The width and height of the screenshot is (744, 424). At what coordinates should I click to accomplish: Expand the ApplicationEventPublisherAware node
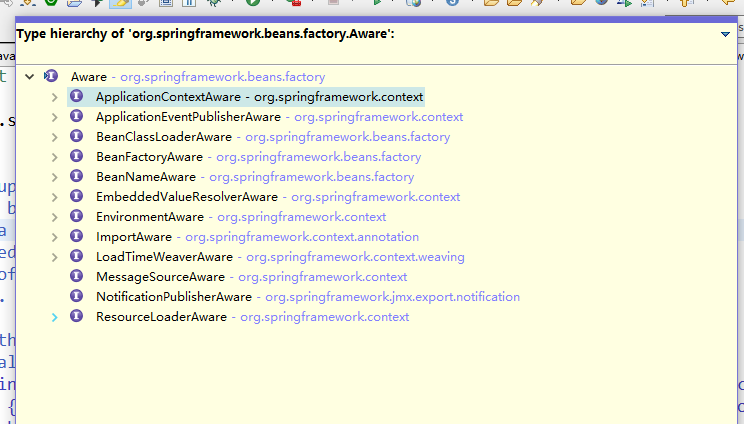pos(55,117)
